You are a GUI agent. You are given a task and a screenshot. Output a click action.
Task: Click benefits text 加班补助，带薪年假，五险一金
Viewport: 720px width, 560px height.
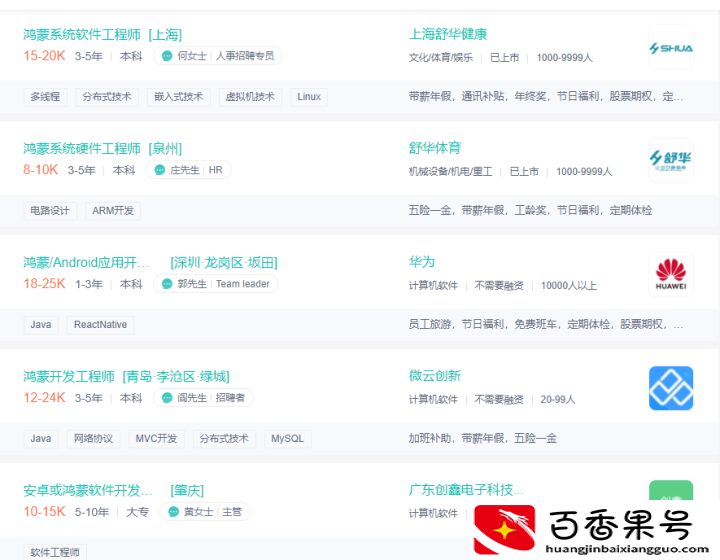click(x=483, y=438)
